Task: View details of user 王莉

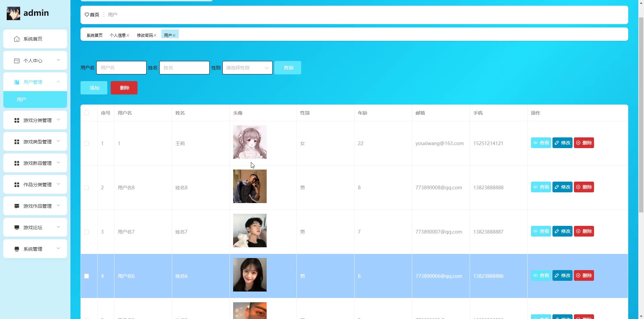Action: tap(541, 143)
